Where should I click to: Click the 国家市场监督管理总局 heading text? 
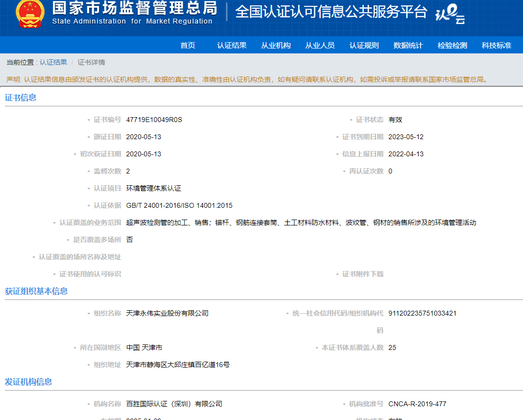(134, 8)
